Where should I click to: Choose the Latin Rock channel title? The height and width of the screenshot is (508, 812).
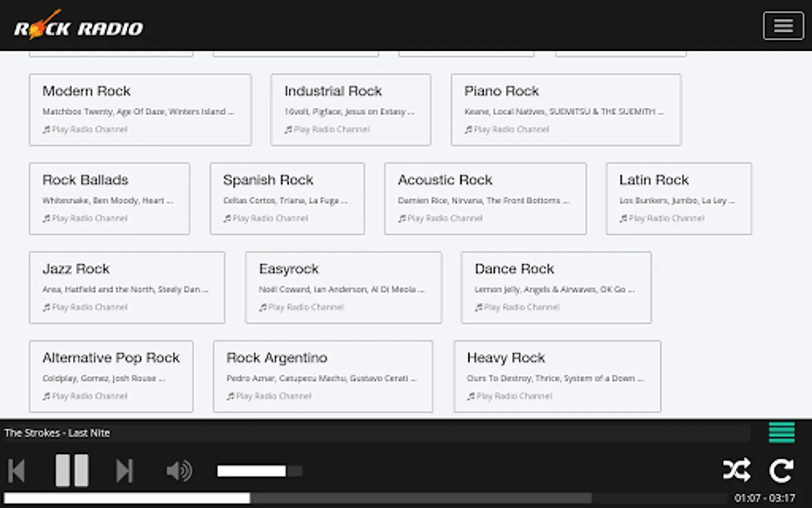654,180
